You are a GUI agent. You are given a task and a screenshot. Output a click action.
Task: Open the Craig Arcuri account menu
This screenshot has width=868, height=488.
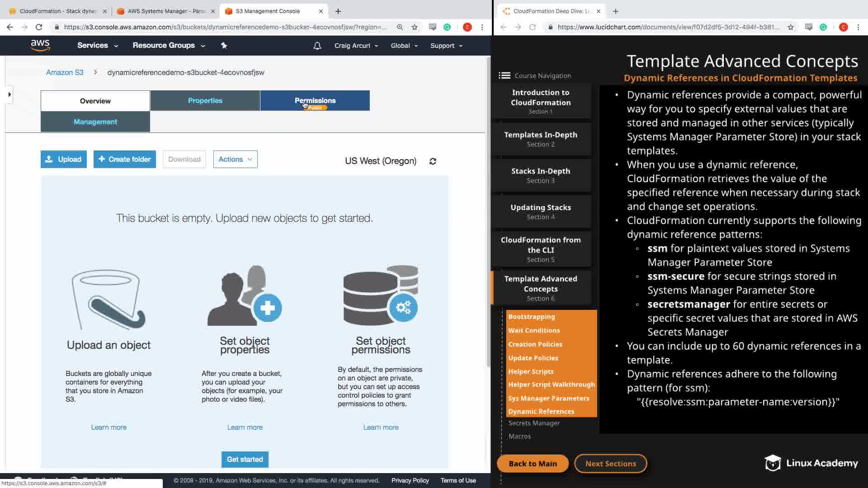(356, 46)
